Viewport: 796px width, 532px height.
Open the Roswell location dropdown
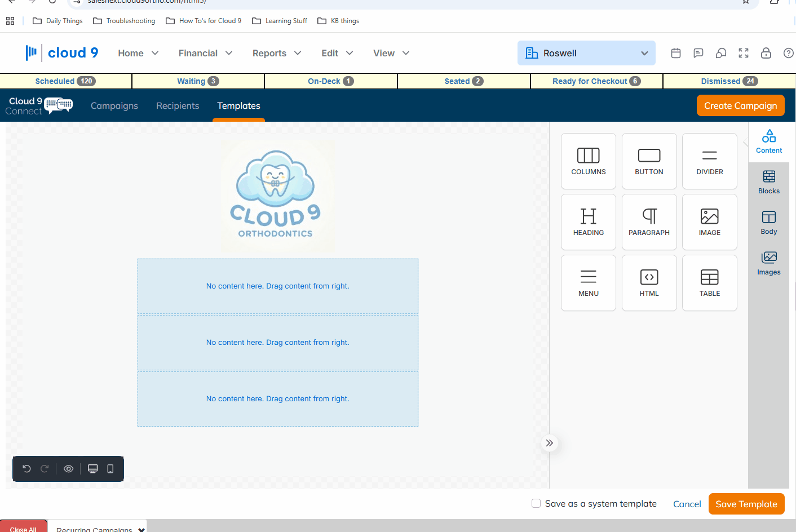pyautogui.click(x=586, y=53)
